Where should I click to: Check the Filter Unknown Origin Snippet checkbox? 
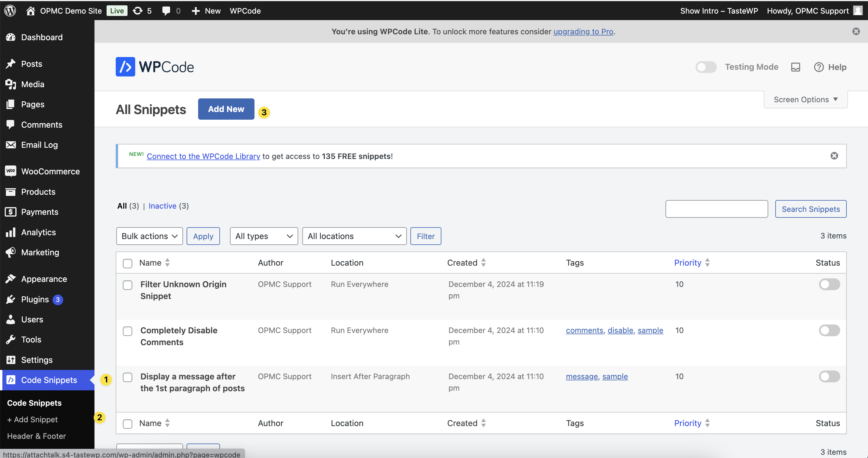coord(127,285)
